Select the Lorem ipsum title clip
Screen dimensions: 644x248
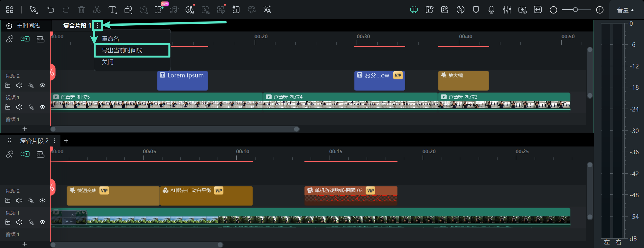point(182,81)
